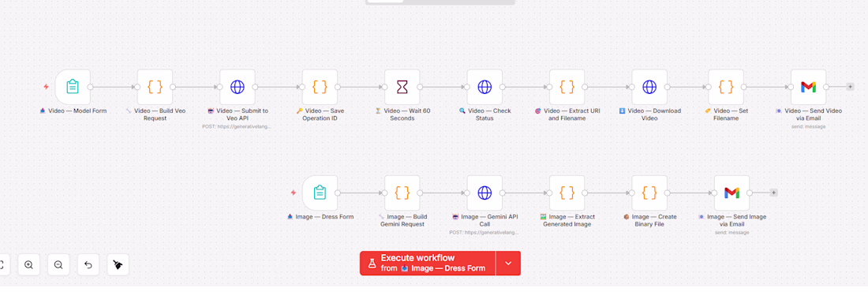
Task: Add node after Send Image via Email
Action: [774, 193]
